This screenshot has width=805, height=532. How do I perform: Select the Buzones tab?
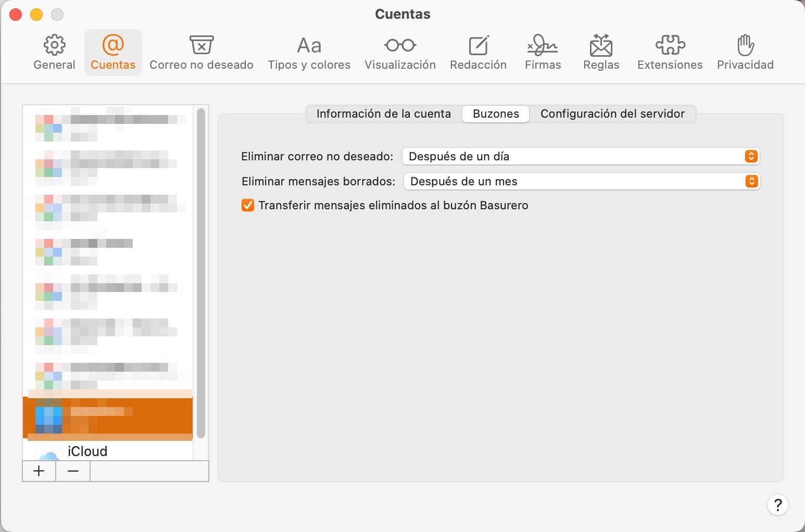495,113
